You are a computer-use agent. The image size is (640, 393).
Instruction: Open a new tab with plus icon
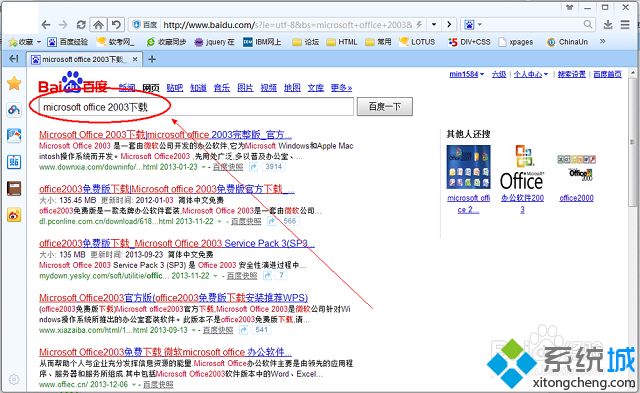[152, 60]
